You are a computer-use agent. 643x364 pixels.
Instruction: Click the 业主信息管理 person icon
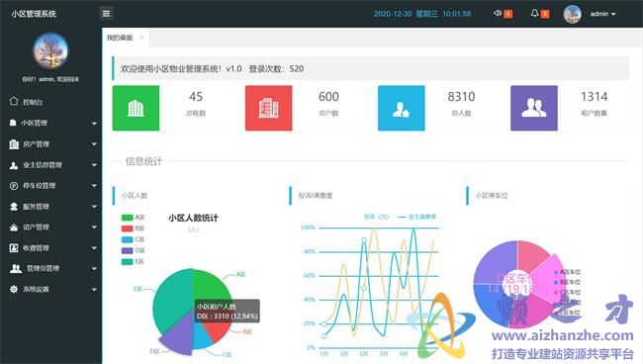click(x=14, y=165)
